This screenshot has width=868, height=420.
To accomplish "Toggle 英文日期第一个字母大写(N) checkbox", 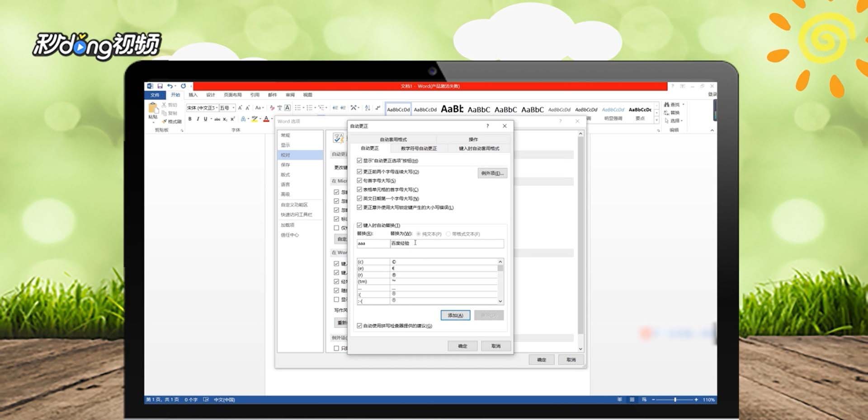I will (x=359, y=198).
